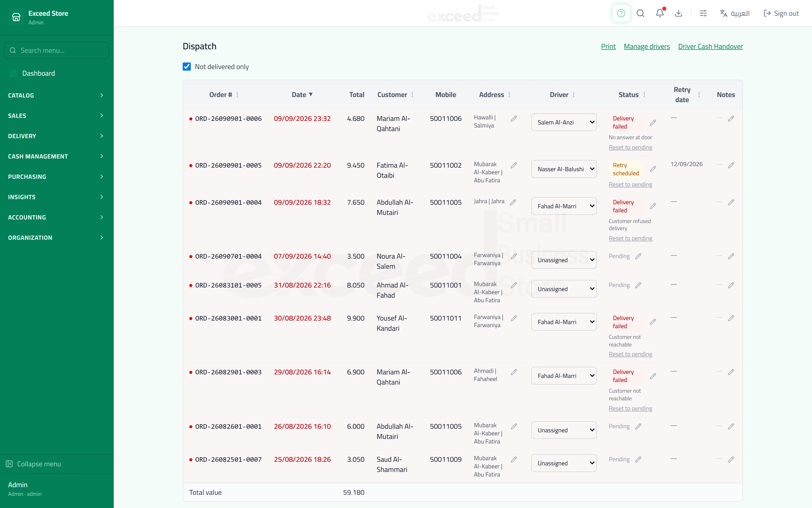Image resolution: width=812 pixels, height=508 pixels.
Task: Edit address for order ORD-26083101-0005
Action: (514, 285)
